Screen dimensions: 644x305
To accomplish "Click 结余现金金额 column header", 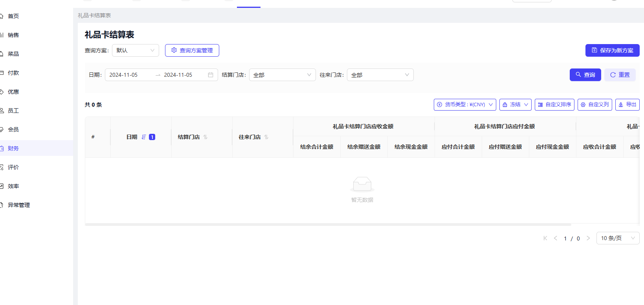I will pyautogui.click(x=411, y=147).
